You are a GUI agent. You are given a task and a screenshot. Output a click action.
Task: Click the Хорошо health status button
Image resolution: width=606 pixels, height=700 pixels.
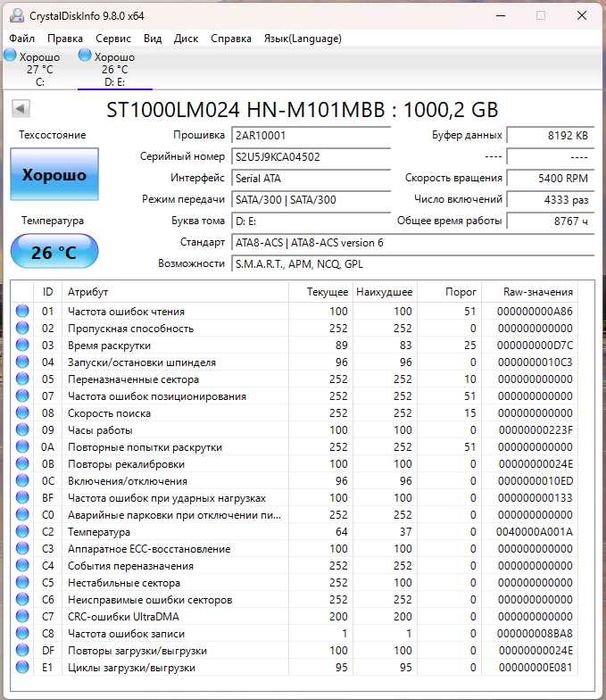(54, 175)
